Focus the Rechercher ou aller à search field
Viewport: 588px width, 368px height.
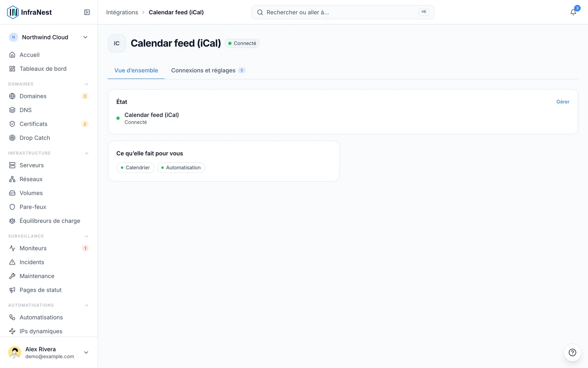pyautogui.click(x=343, y=12)
